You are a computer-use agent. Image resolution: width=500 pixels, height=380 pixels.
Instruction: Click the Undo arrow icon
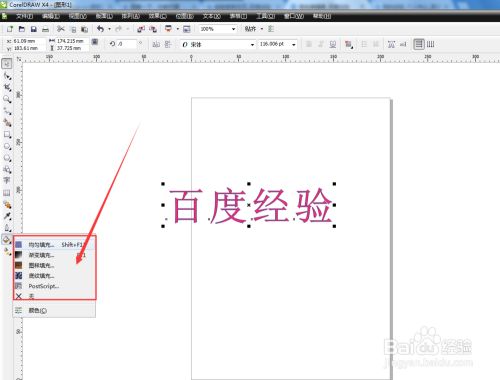pos(100,29)
